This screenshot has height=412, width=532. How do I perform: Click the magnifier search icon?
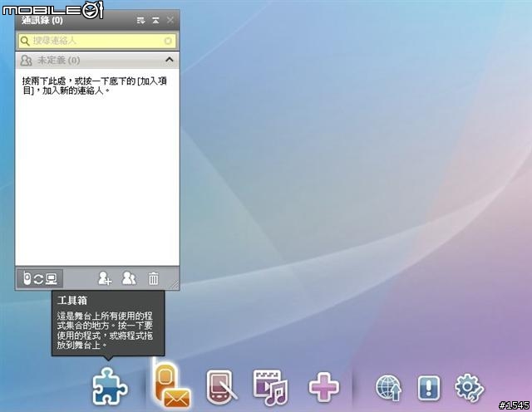tap(25, 41)
